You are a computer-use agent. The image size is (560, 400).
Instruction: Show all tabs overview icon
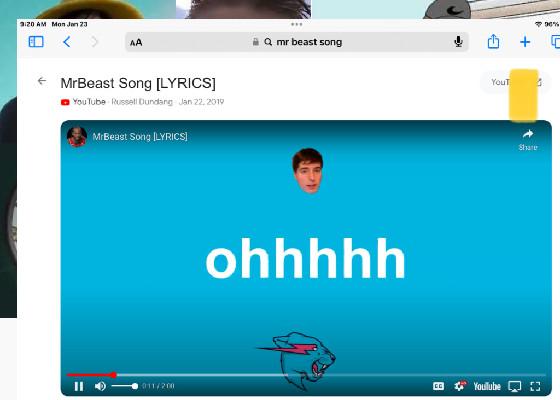click(x=555, y=42)
